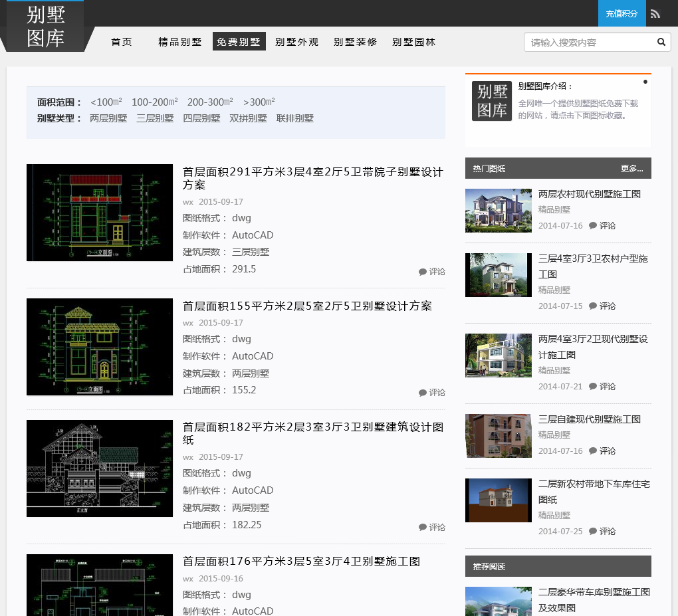Click the search magnifier icon
The image size is (678, 616).
[661, 42]
